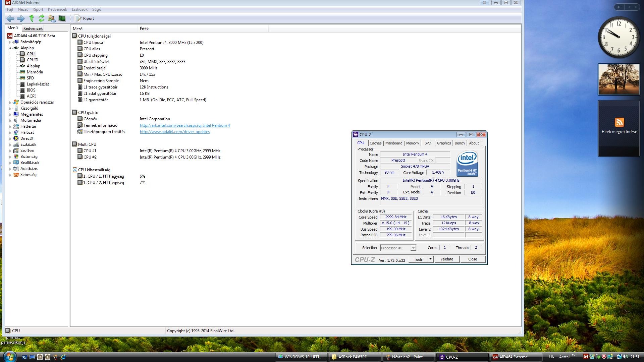Switch to the Kedvencek tab
The height and width of the screenshot is (362, 644).
(33, 28)
